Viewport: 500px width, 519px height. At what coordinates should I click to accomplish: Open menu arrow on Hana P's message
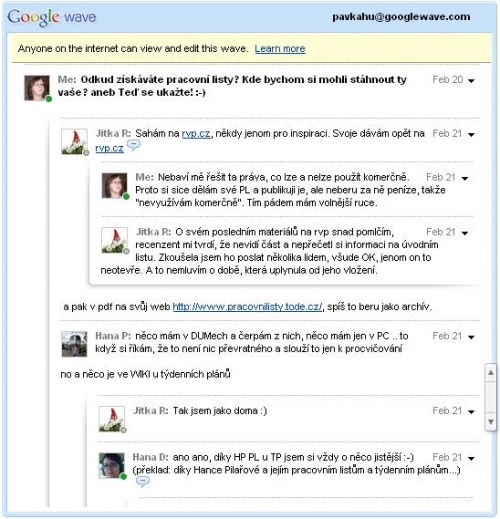tap(471, 337)
